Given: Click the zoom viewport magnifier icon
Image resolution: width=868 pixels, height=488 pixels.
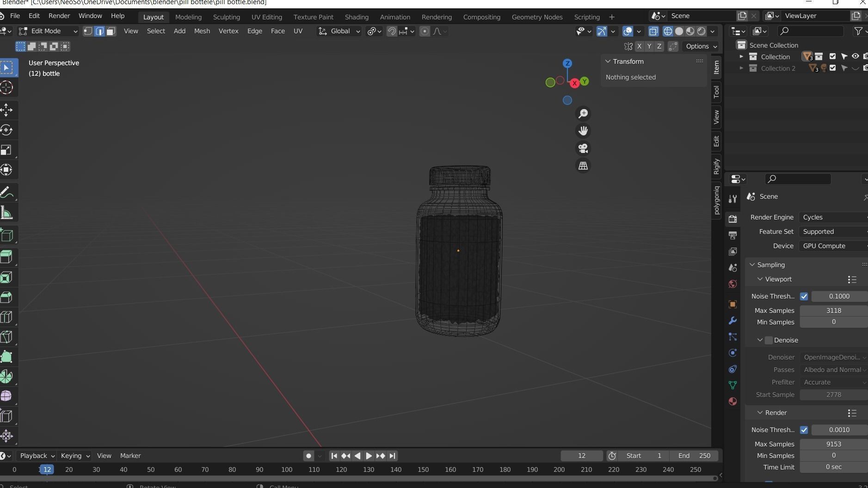Looking at the screenshot, I should 583,113.
